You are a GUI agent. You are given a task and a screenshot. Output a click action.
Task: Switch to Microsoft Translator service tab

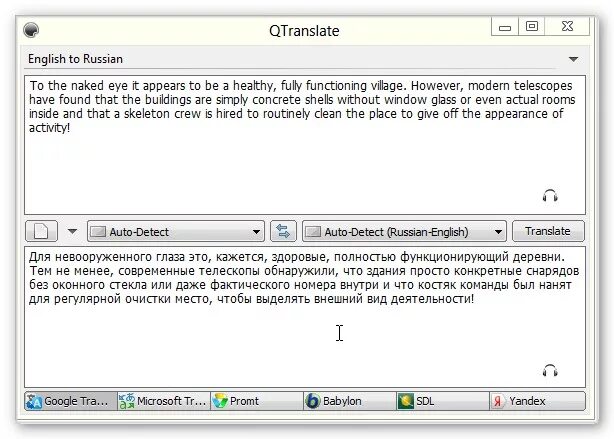click(x=164, y=401)
